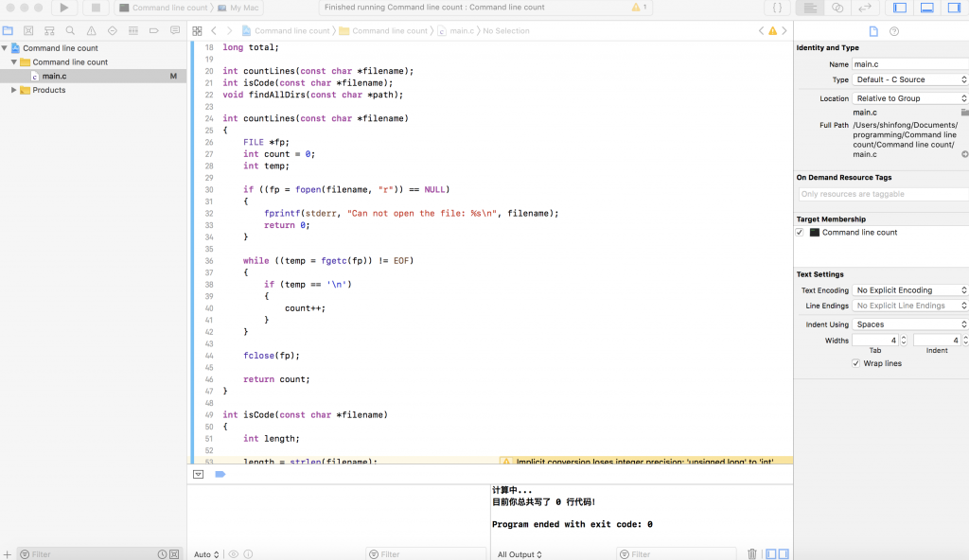Adjust the Tab width stepper
Screen dimensions: 969x560
click(904, 341)
